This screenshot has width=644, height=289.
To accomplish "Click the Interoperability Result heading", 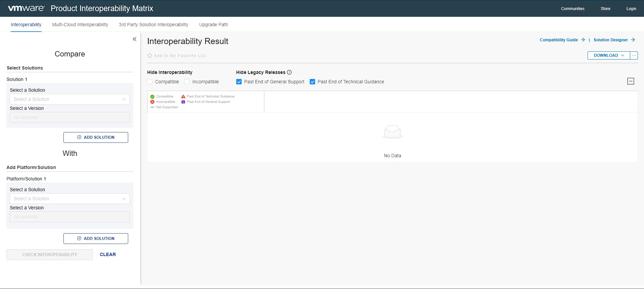I will click(188, 41).
